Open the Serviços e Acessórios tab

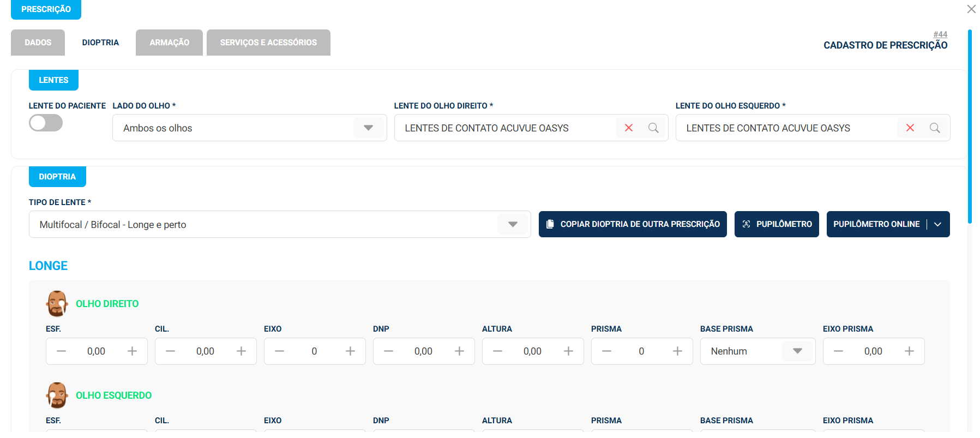click(x=268, y=43)
